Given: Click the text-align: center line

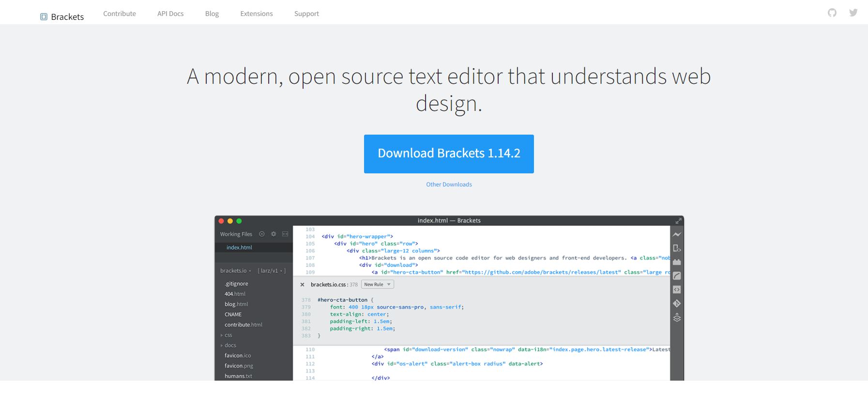Looking at the screenshot, I should click(359, 314).
